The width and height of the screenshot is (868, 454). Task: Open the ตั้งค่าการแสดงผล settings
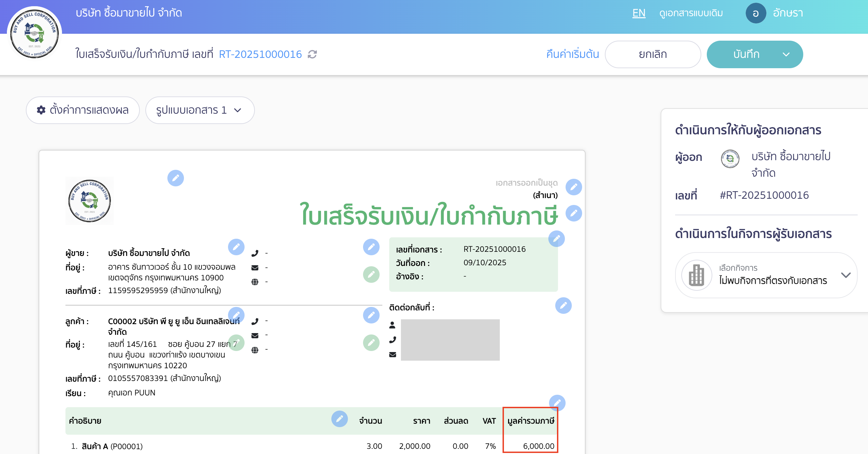(83, 110)
